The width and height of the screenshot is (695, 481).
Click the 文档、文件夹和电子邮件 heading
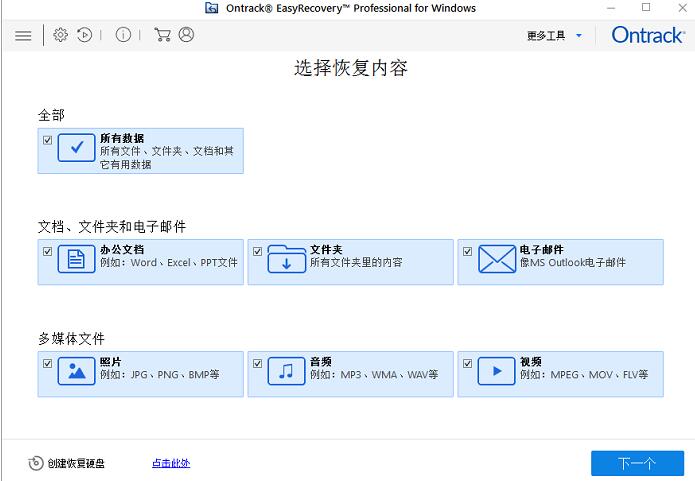112,227
